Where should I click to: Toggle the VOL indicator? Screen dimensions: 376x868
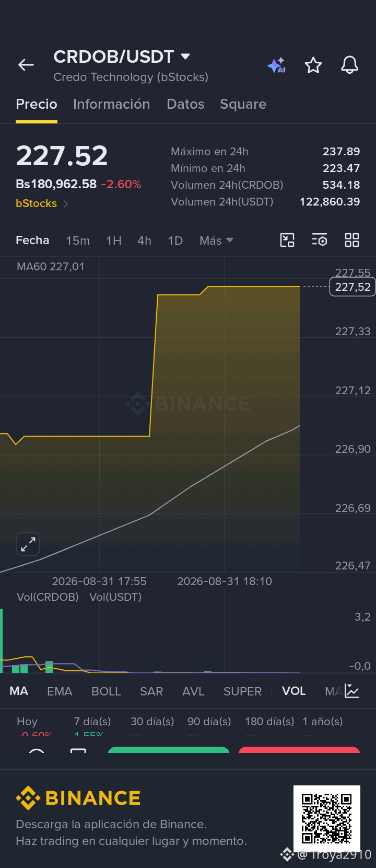pos(294,691)
